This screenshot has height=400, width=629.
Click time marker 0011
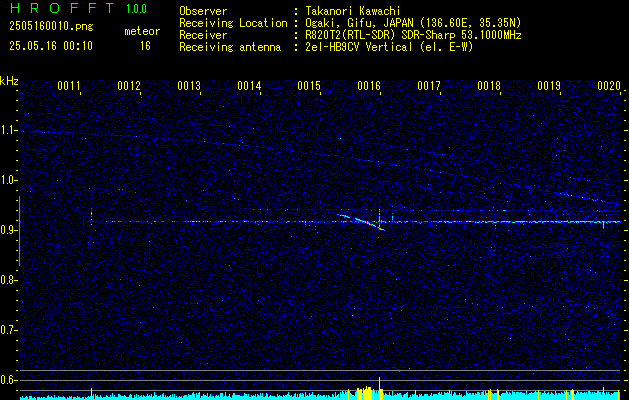point(69,86)
